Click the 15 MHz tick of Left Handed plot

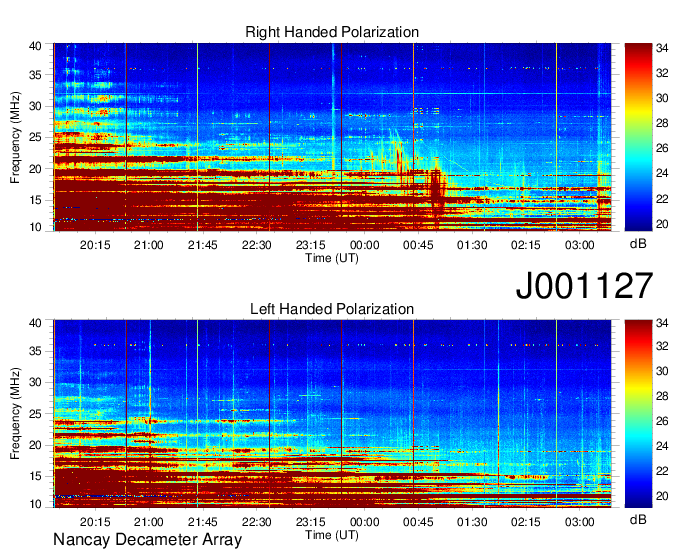[x=35, y=477]
